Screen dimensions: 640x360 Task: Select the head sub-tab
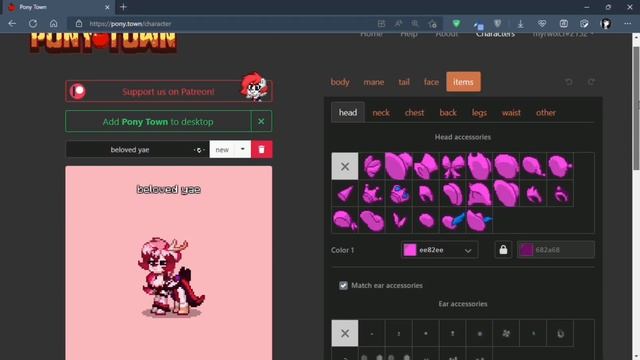348,112
